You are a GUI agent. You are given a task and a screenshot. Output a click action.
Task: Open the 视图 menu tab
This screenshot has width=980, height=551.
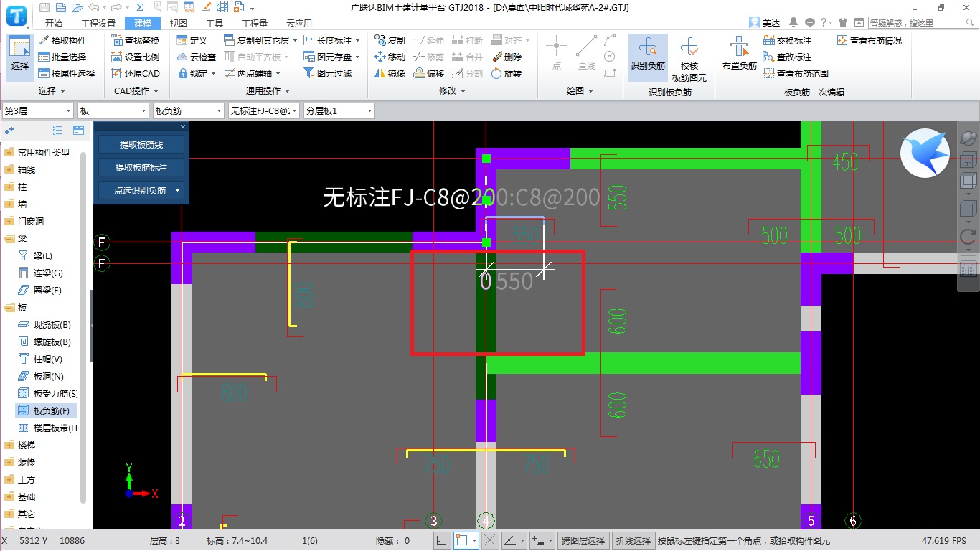click(179, 22)
